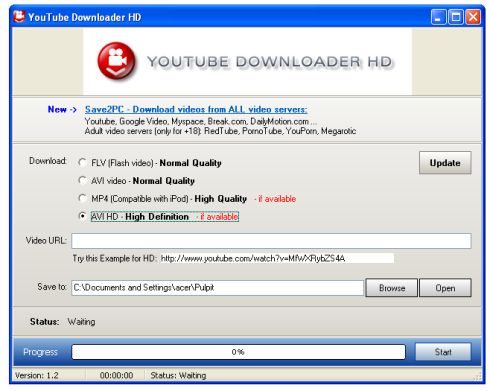Click the "Youtube, Google Video, Myspace" text line
The width and height of the screenshot is (490, 391).
[x=201, y=121]
